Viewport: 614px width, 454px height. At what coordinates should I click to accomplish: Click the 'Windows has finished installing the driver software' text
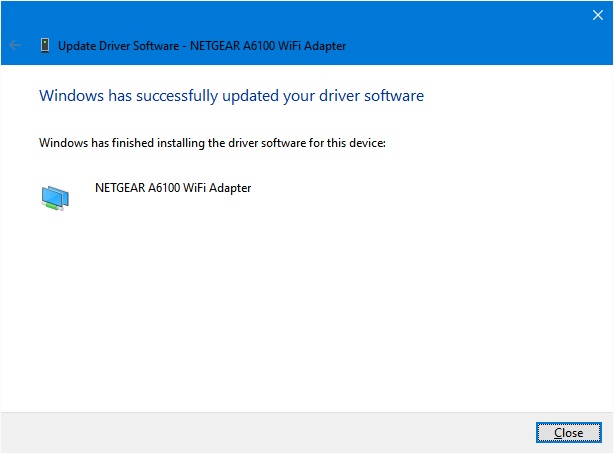[x=212, y=143]
